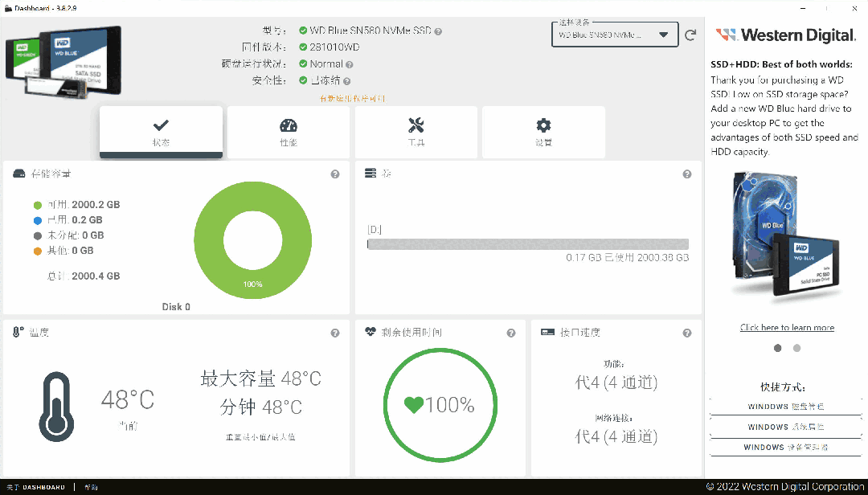Click the green available space legend dot
Viewport: 868px width, 495px height.
[x=38, y=206]
